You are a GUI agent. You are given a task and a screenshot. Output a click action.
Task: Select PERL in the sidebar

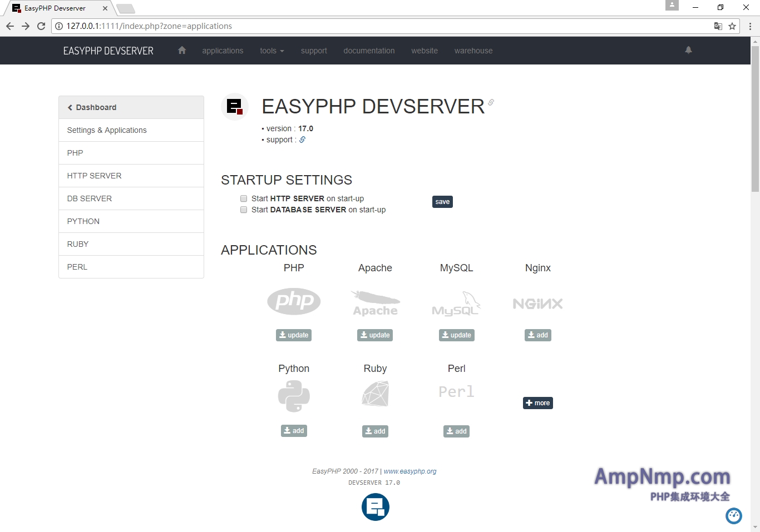point(131,267)
